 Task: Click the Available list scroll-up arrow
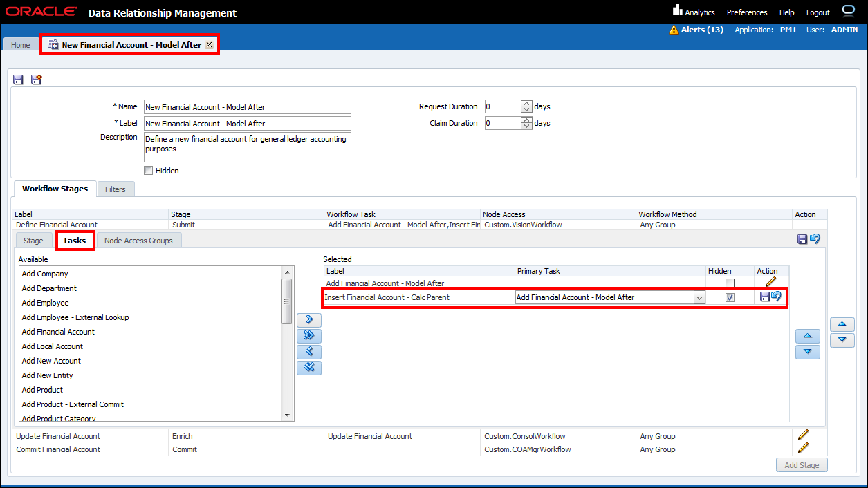287,272
